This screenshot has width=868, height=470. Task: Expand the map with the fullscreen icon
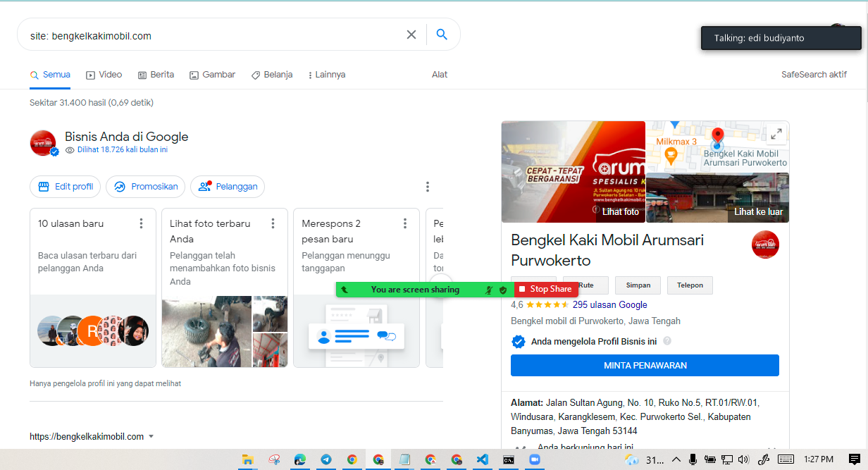[x=776, y=134]
